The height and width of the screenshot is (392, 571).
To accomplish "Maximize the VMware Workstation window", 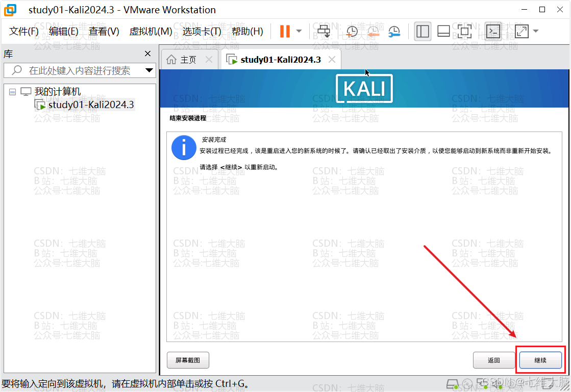I will pyautogui.click(x=542, y=10).
